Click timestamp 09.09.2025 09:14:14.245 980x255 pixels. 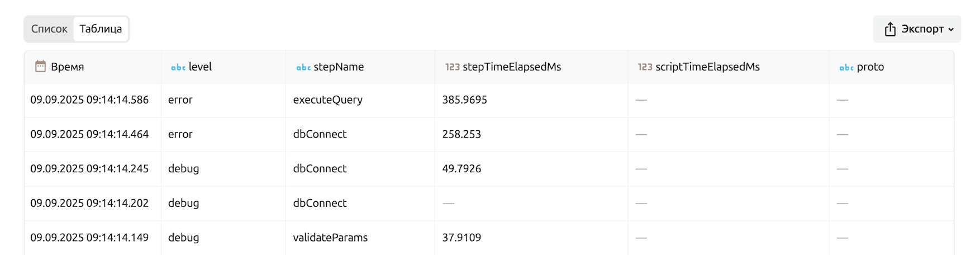point(89,169)
